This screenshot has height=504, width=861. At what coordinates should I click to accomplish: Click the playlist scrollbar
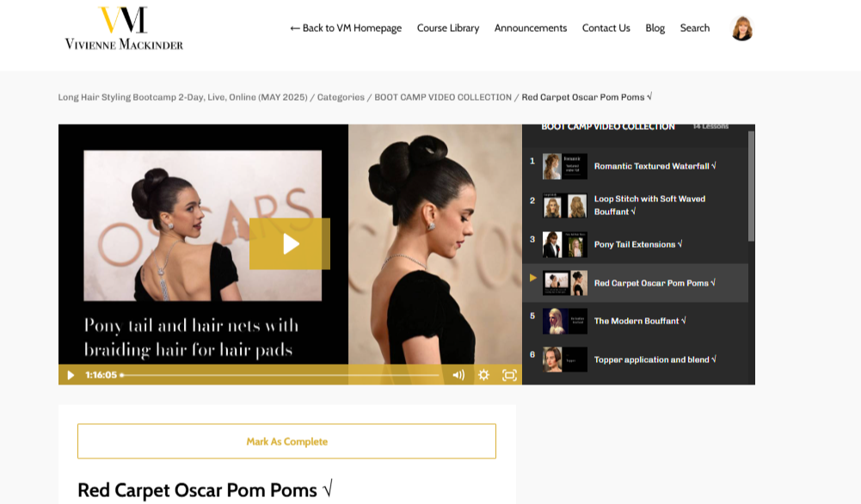point(751,186)
